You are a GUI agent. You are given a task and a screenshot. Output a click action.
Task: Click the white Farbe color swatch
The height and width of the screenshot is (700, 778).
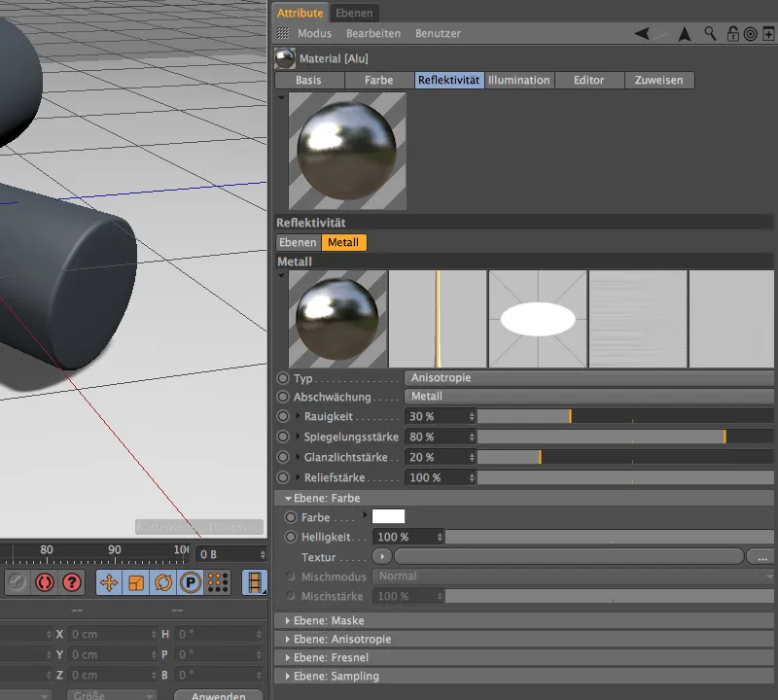[388, 516]
